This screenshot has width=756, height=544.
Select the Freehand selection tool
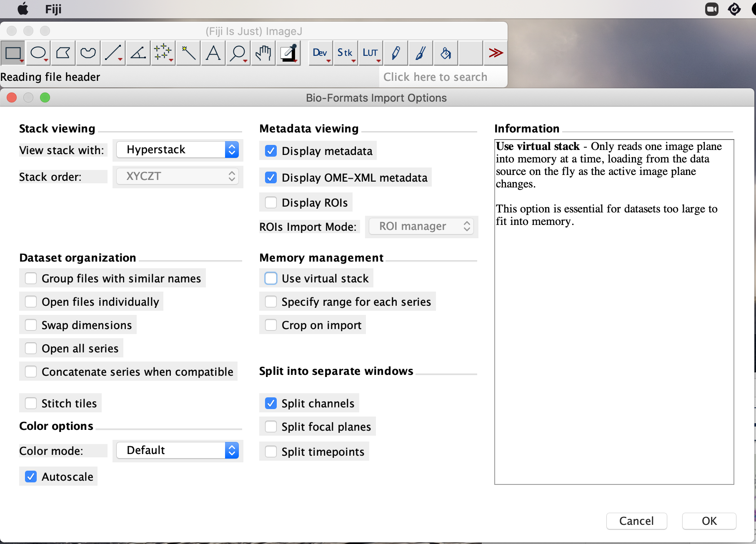88,53
